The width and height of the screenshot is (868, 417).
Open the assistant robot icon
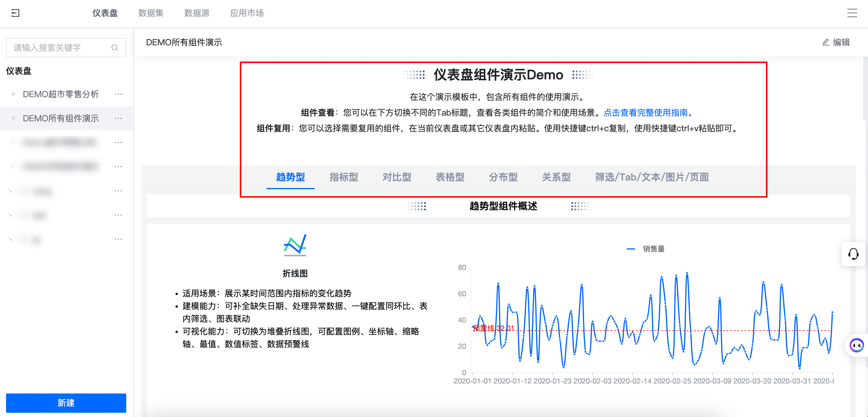point(856,345)
